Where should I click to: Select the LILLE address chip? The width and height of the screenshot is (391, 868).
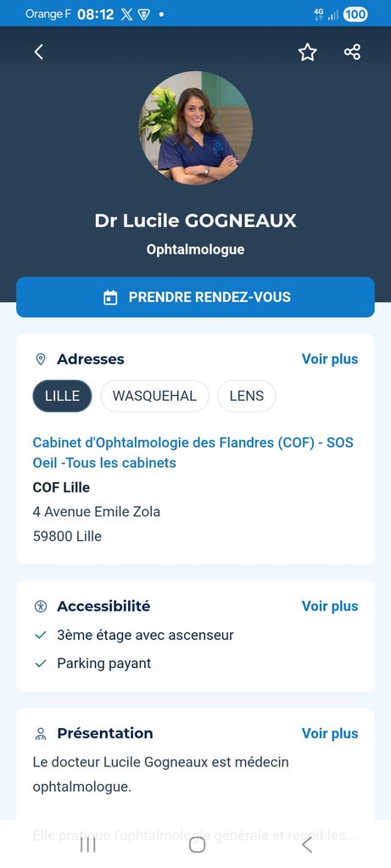coord(62,396)
